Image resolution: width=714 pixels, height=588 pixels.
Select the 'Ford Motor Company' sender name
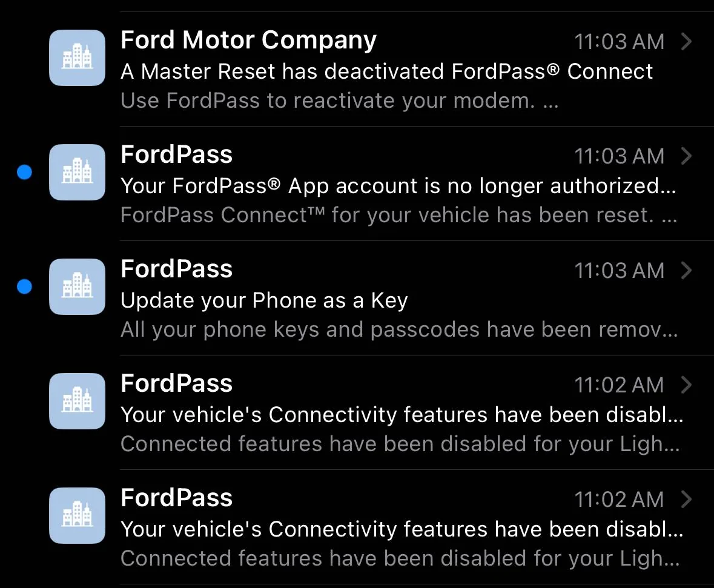click(248, 41)
